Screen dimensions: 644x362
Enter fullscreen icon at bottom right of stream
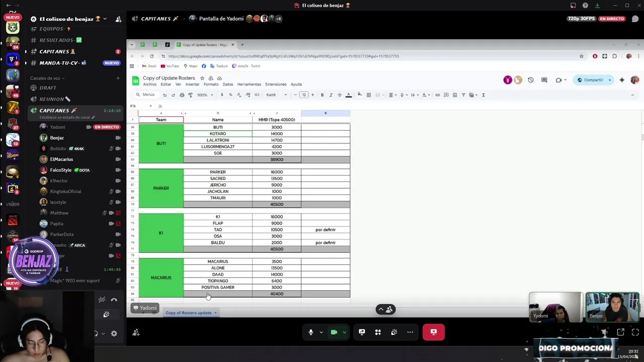[635, 332]
